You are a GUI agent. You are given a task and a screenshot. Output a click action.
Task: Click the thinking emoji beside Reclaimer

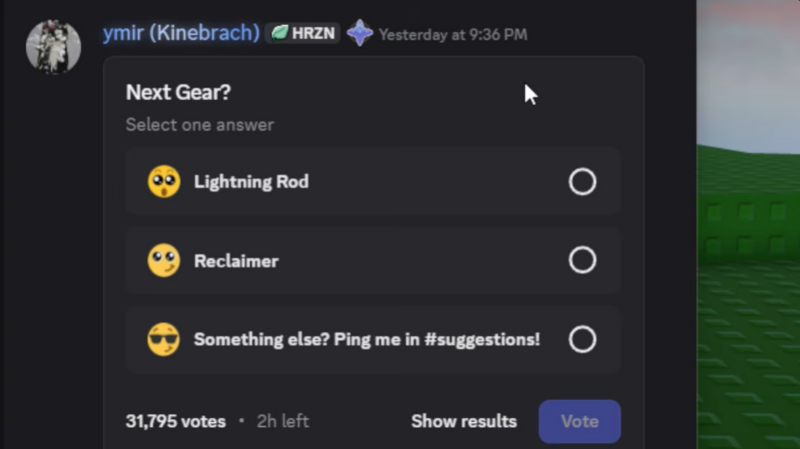[x=164, y=261]
